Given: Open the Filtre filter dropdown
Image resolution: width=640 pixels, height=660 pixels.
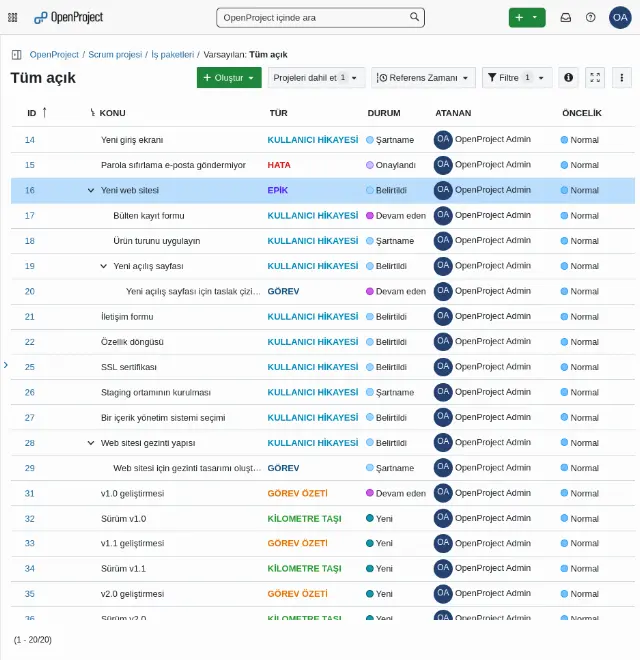Looking at the screenshot, I should tap(517, 77).
